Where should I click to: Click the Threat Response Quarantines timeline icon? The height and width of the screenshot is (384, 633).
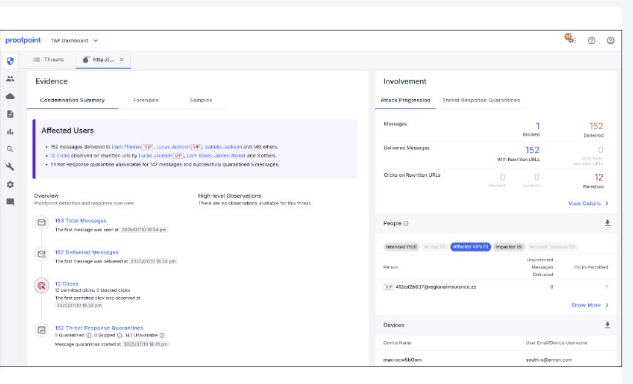[42, 330]
